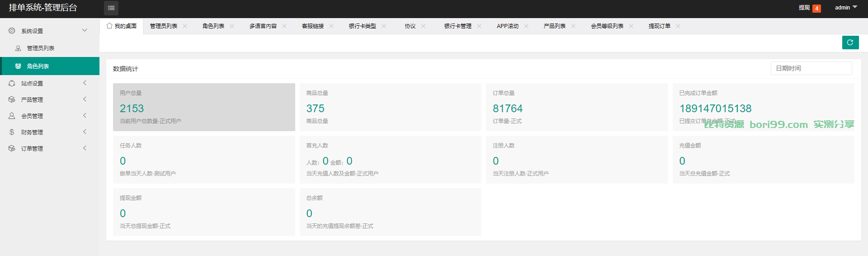
Task: Click the 注册人数 card label
Action: pos(504,146)
